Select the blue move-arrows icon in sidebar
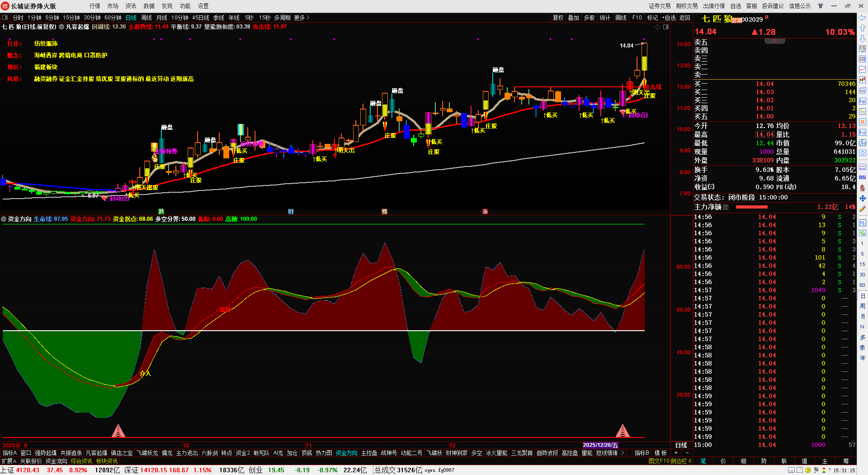The image size is (868, 475). tap(863, 198)
